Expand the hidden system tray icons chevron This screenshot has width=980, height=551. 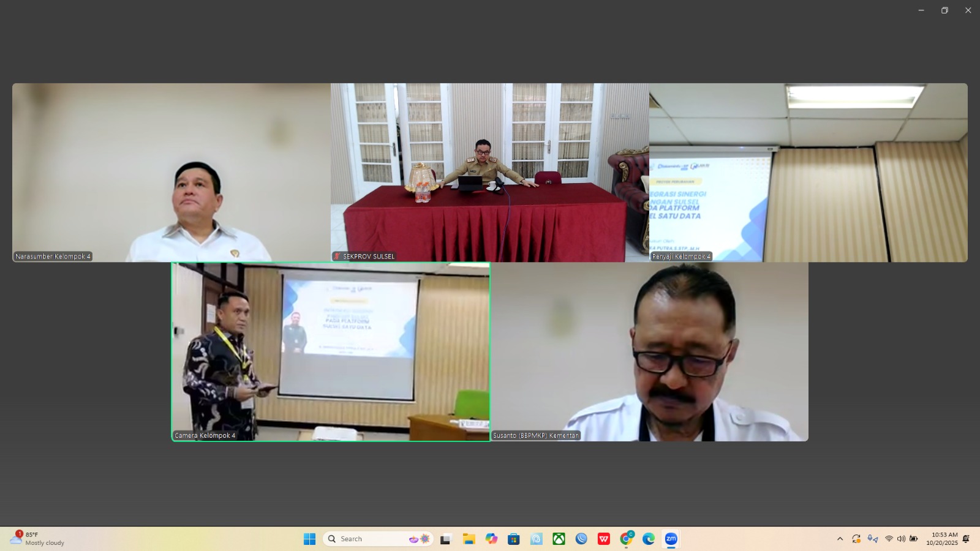pos(840,539)
